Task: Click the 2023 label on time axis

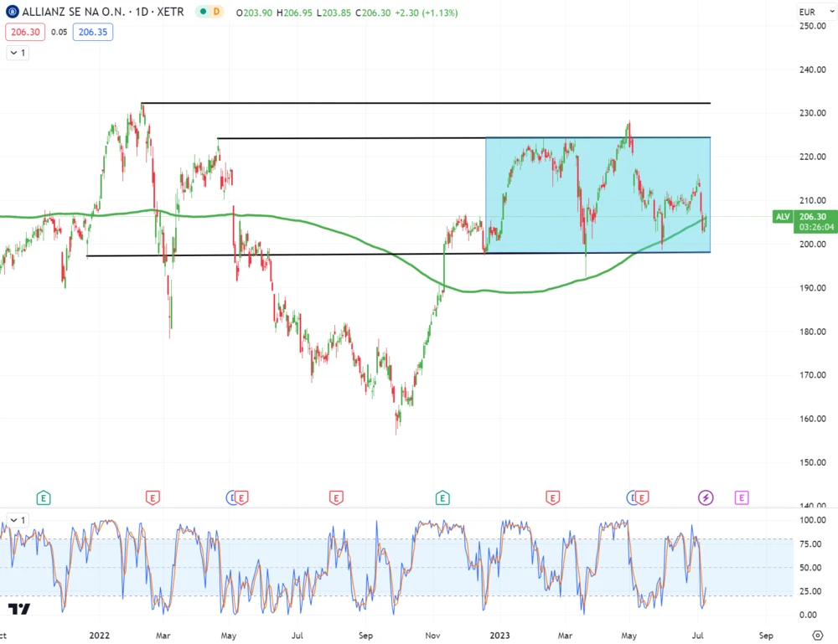Action: point(499,636)
